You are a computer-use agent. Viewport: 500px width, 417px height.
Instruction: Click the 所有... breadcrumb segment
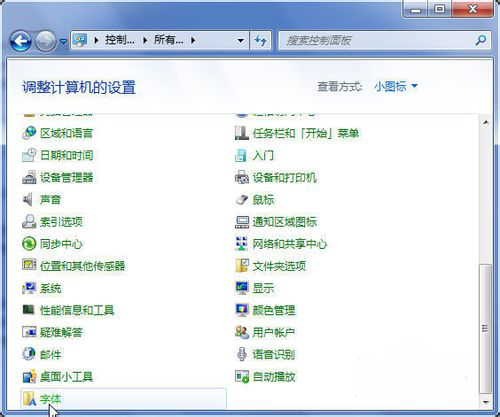click(x=168, y=40)
